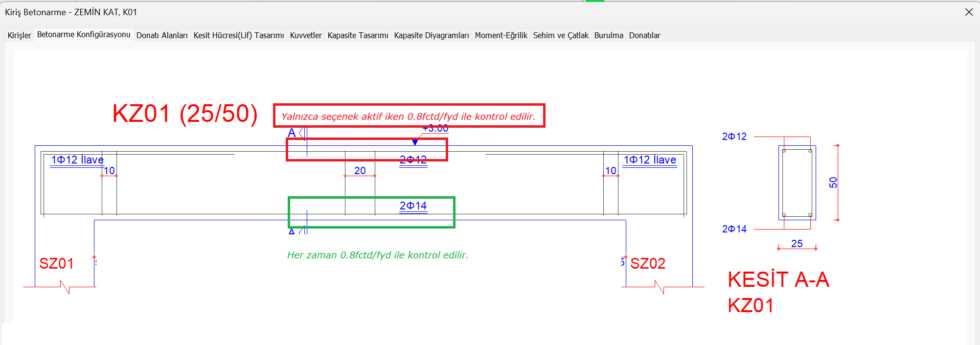Switch to the Burulma tab

click(609, 35)
